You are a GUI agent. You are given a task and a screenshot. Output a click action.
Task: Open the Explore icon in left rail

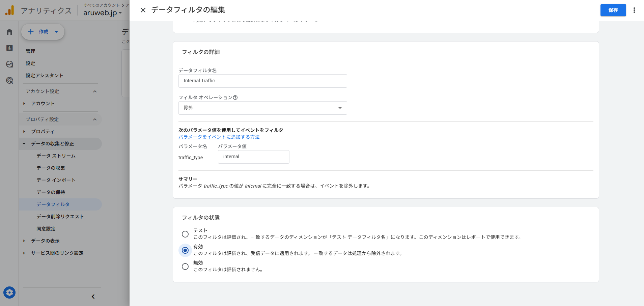click(9, 64)
